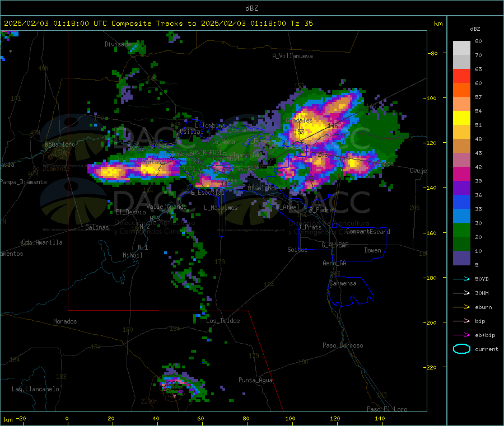The image size is (504, 426).
Task: Click the R_Padre map label
Action: tap(321, 210)
